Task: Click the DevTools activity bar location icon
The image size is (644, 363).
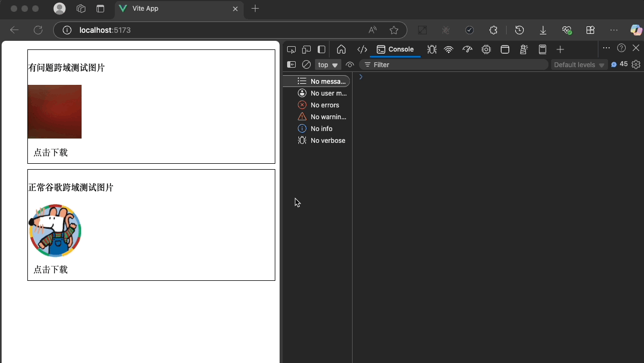Action: 321,49
